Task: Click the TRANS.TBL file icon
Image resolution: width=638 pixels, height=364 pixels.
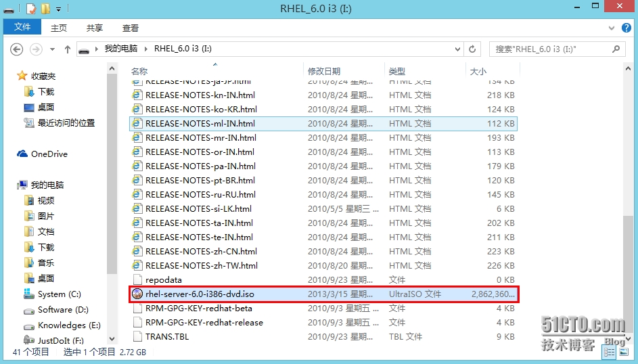Action: pyautogui.click(x=137, y=337)
